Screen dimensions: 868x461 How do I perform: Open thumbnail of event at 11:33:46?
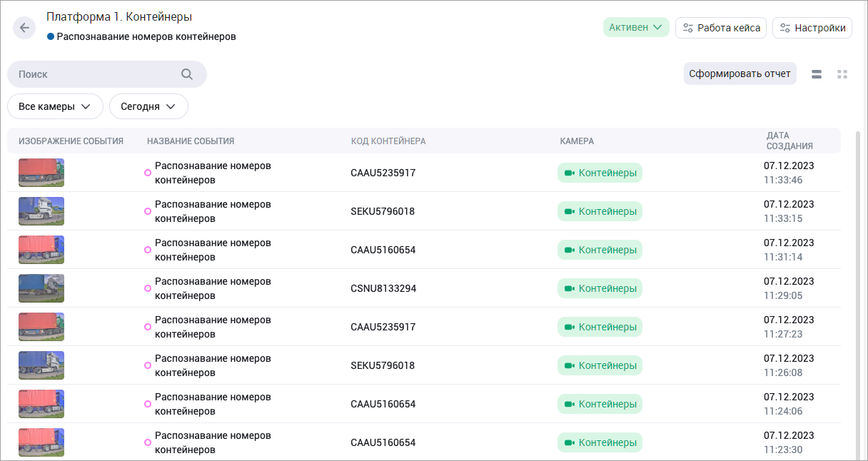pyautogui.click(x=41, y=173)
